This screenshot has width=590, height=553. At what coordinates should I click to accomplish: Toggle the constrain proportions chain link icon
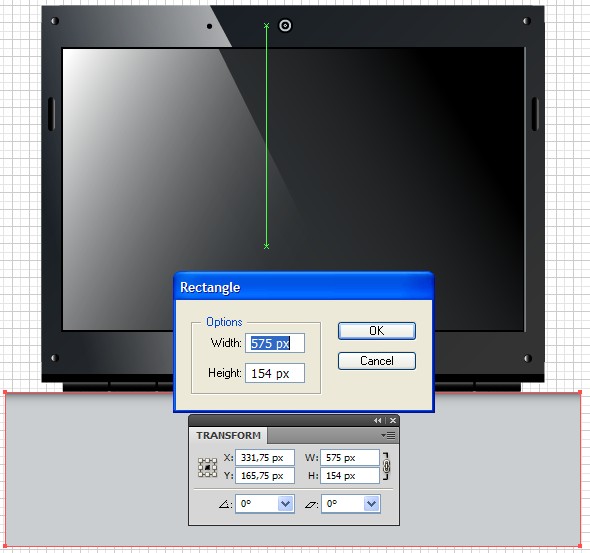(386, 466)
